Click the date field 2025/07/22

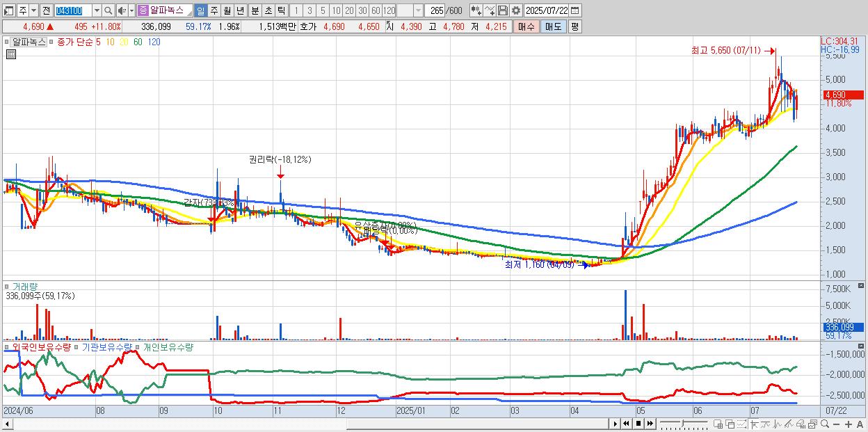pos(546,10)
